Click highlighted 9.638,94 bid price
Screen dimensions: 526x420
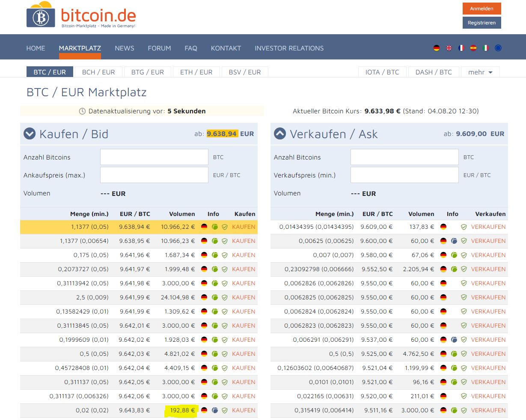pos(222,134)
